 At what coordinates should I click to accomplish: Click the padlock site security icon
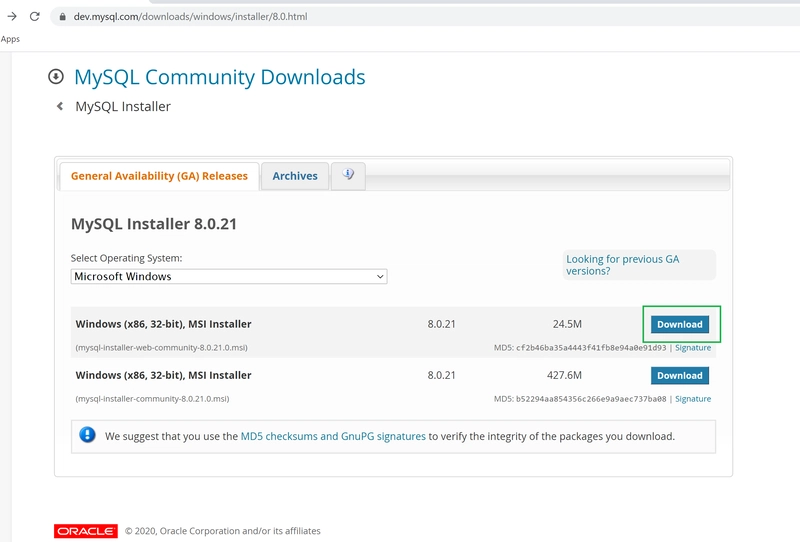[x=62, y=16]
